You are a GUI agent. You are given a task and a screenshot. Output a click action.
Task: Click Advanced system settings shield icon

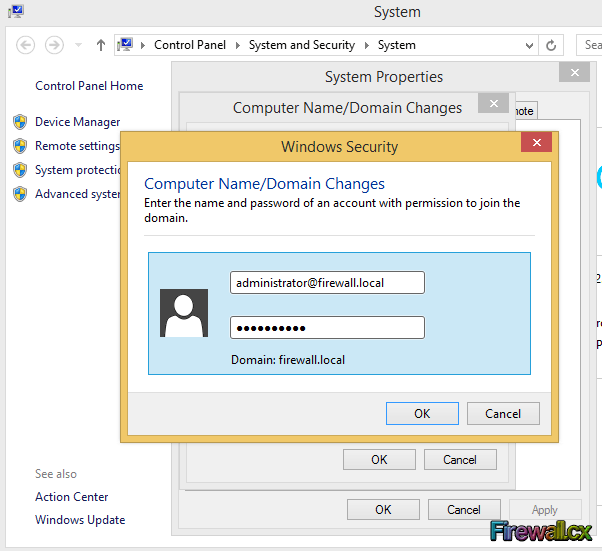pos(20,194)
